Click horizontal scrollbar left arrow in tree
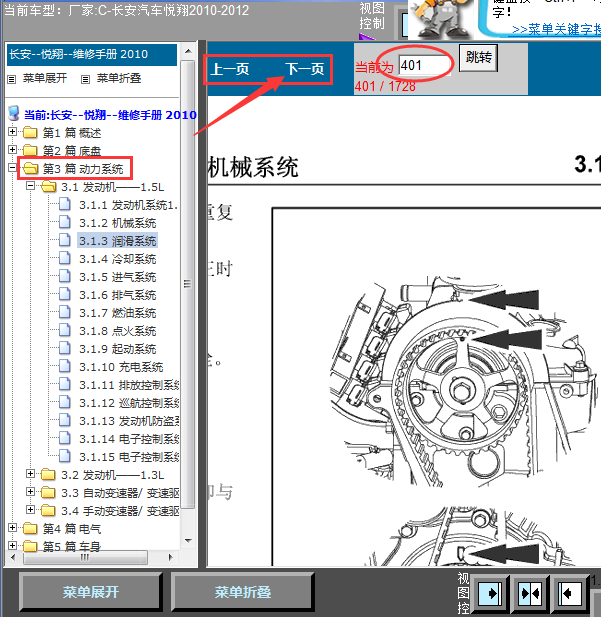601x617 pixels. click(x=13, y=557)
